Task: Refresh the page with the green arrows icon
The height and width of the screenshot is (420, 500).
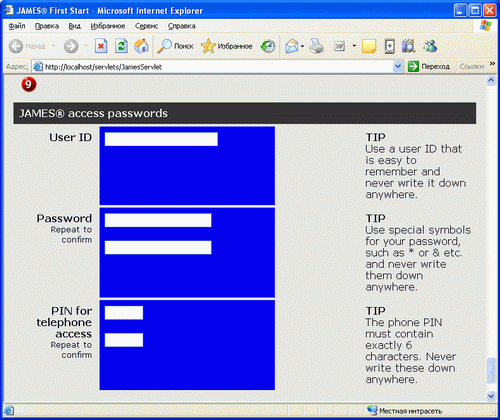Action: pyautogui.click(x=121, y=46)
